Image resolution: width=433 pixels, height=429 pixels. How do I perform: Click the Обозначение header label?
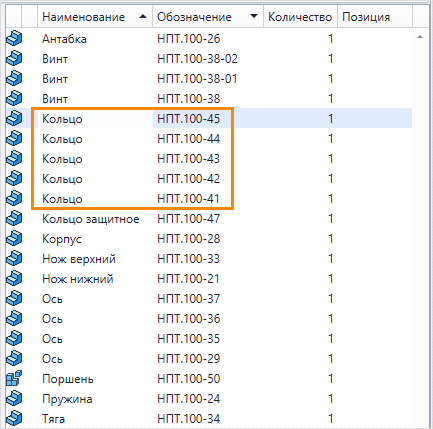tap(194, 17)
